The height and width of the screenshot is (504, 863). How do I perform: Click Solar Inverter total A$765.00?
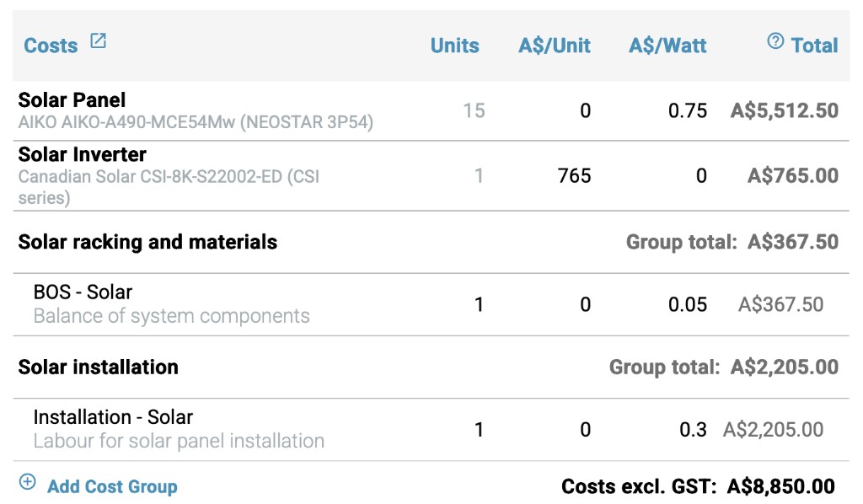[793, 176]
